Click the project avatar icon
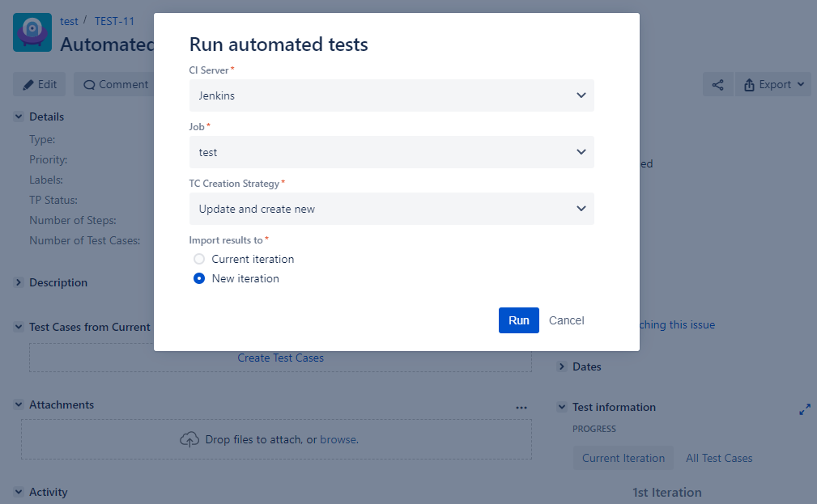Screen dimensions: 817x504 tap(32, 32)
